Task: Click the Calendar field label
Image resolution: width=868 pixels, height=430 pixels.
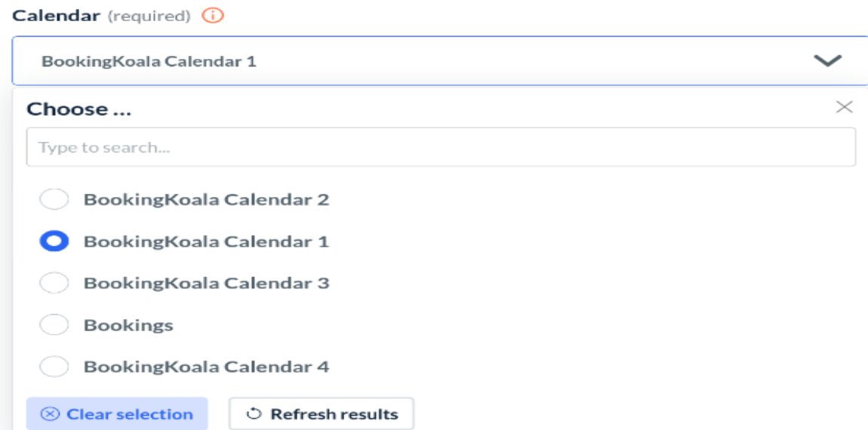Action: click(57, 16)
